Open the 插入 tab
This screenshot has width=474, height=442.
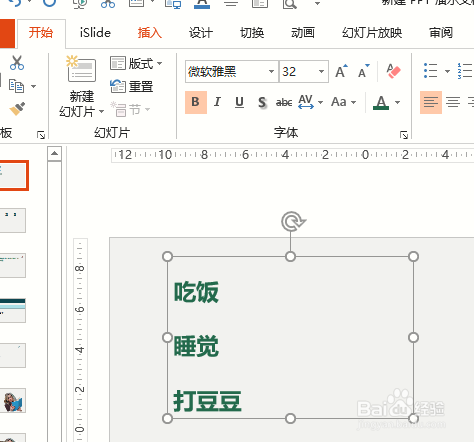[x=150, y=33]
